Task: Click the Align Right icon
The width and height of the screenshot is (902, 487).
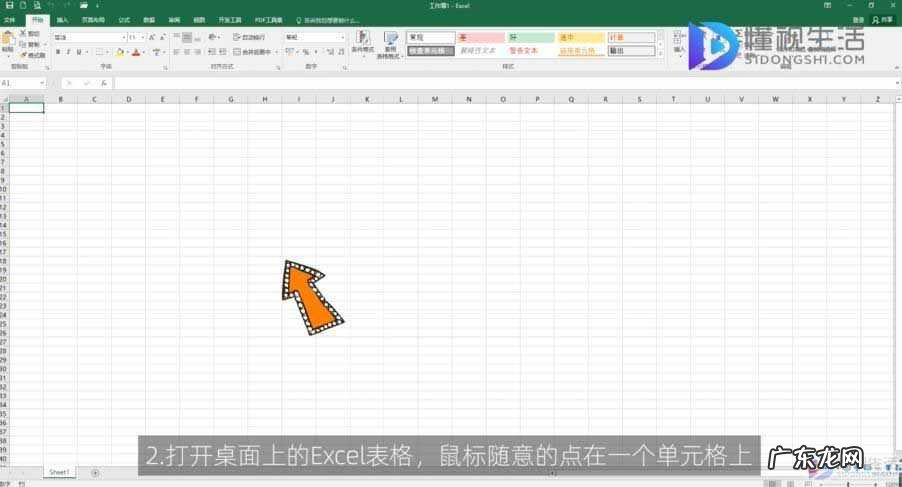Action: [x=197, y=52]
